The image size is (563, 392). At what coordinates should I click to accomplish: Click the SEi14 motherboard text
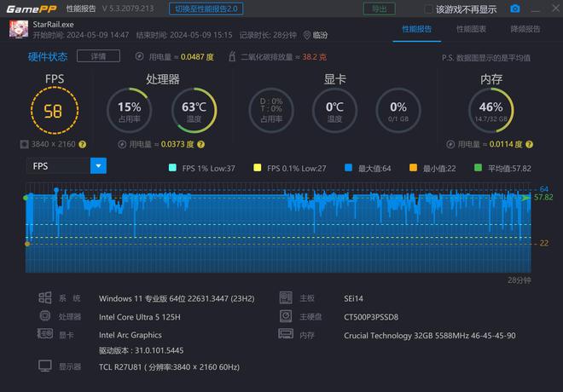[x=353, y=298]
